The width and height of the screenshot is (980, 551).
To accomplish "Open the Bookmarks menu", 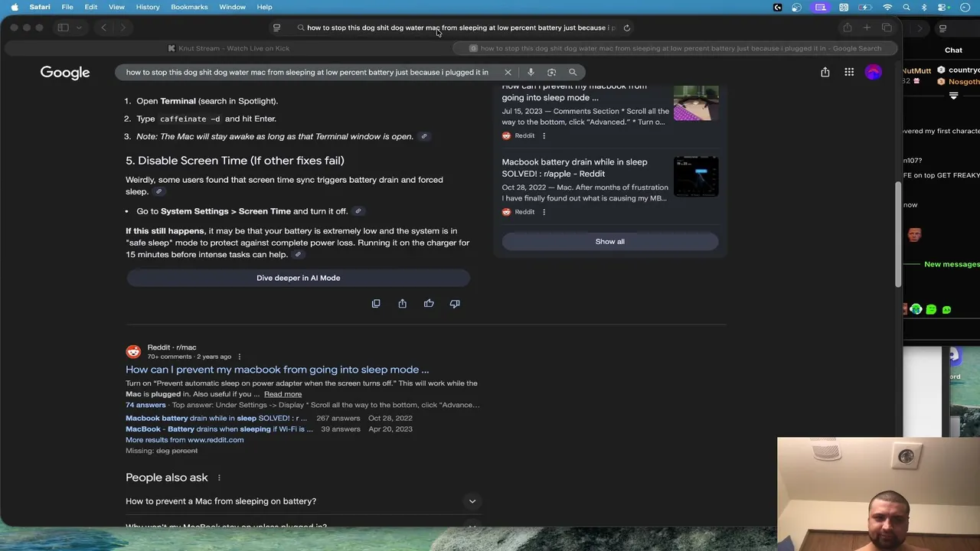I will click(x=189, y=7).
